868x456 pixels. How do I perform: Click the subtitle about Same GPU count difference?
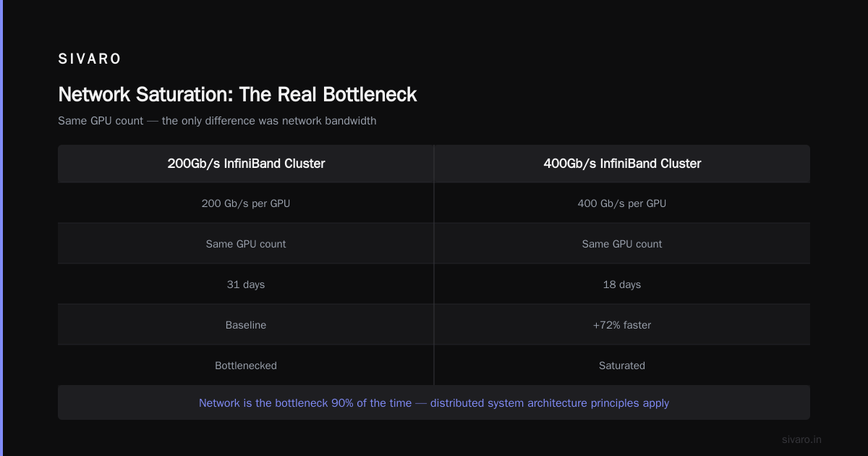[217, 121]
